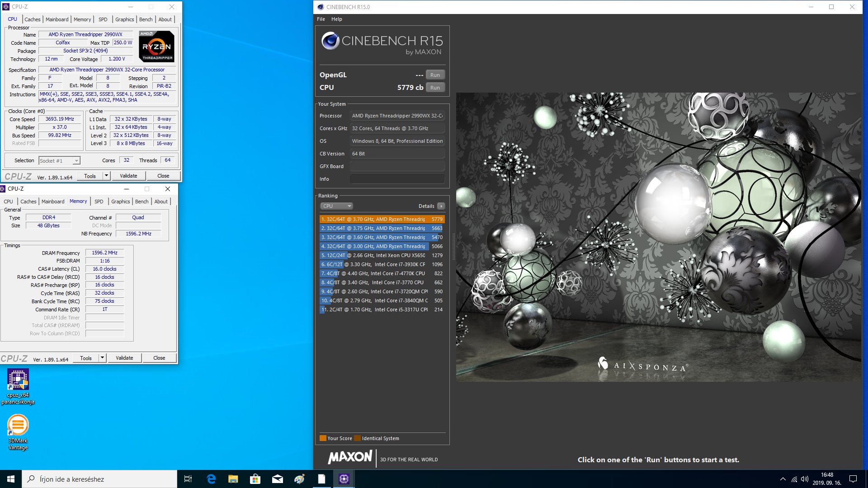Viewport: 868px width, 488px height.
Task: Open Tools dropdown arrow in lower CPU-Z
Action: [103, 358]
